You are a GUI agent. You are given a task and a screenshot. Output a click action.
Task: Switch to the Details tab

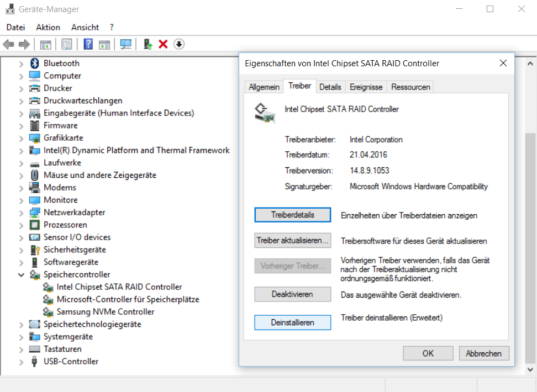(330, 87)
